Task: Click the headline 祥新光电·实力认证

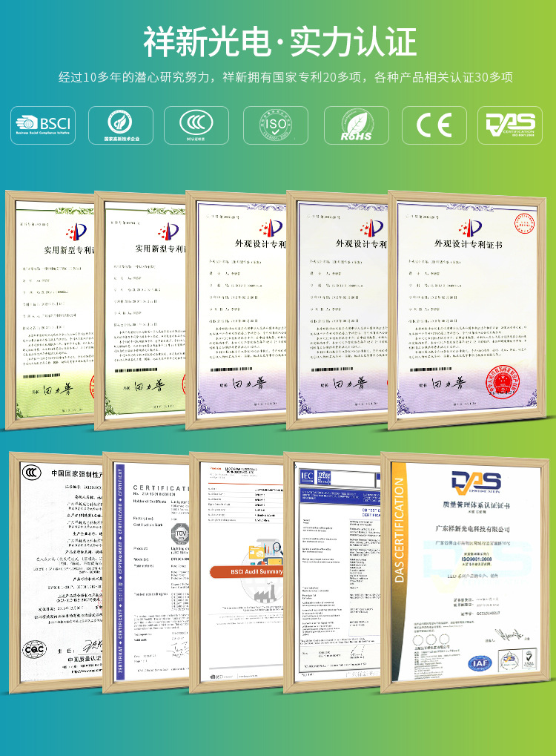Action: (x=279, y=42)
